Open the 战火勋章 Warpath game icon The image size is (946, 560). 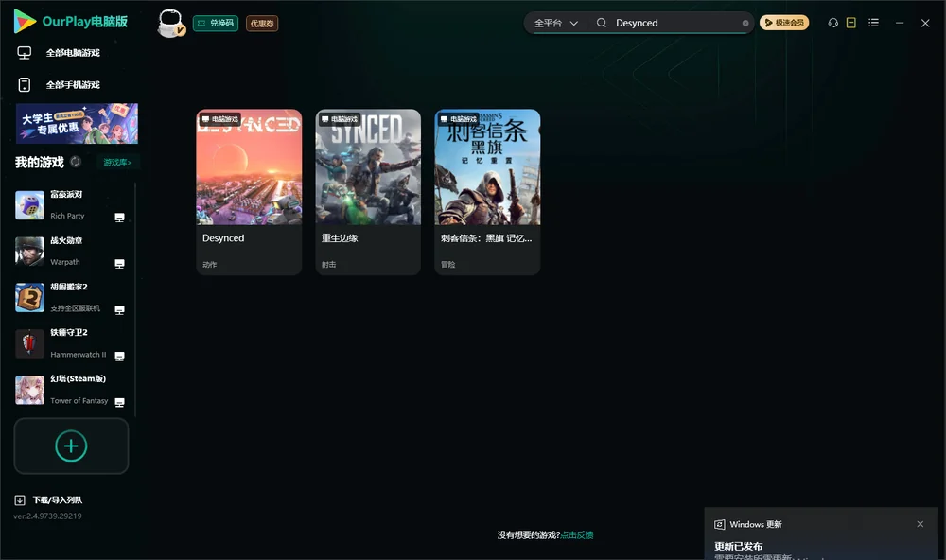[x=29, y=252]
